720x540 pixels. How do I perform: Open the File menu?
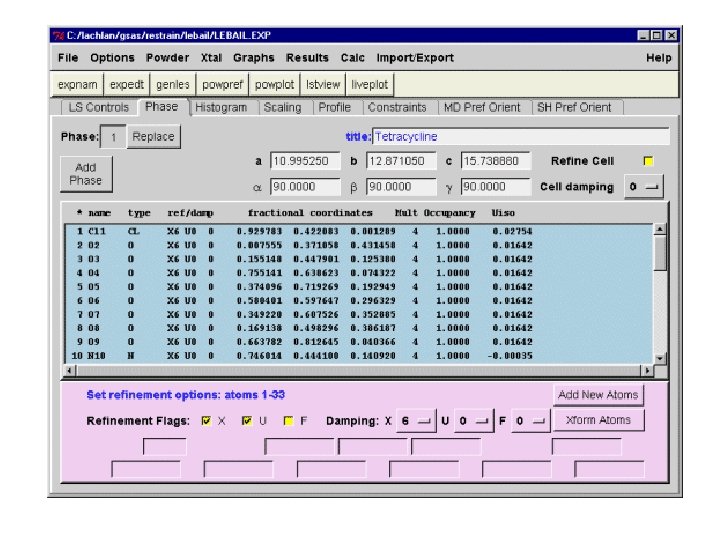68,58
